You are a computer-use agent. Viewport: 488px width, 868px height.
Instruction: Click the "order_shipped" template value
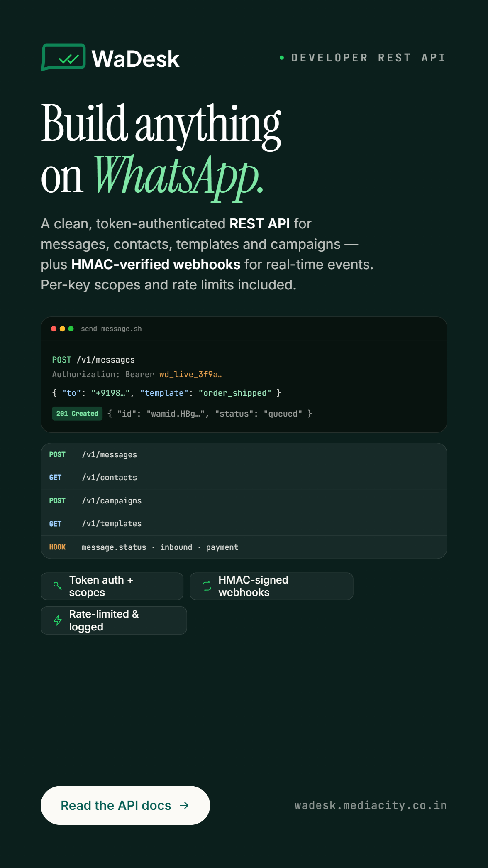235,393
